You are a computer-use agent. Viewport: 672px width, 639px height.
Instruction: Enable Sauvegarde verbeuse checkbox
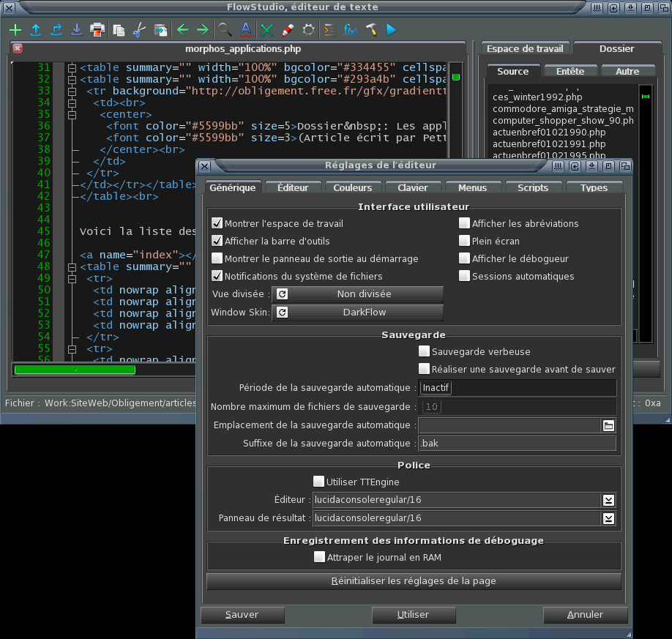click(x=424, y=351)
